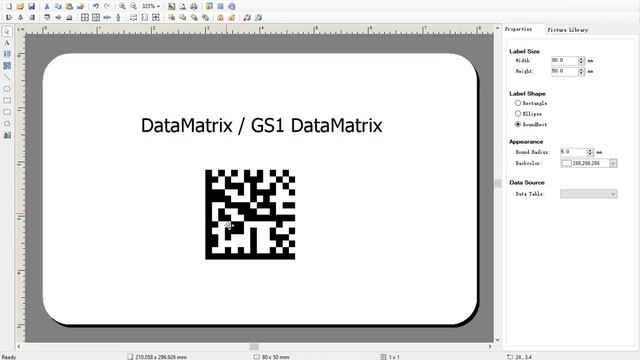Image resolution: width=640 pixels, height=360 pixels.
Task: Click the '1 x 1' layout status entry
Action: (394, 357)
